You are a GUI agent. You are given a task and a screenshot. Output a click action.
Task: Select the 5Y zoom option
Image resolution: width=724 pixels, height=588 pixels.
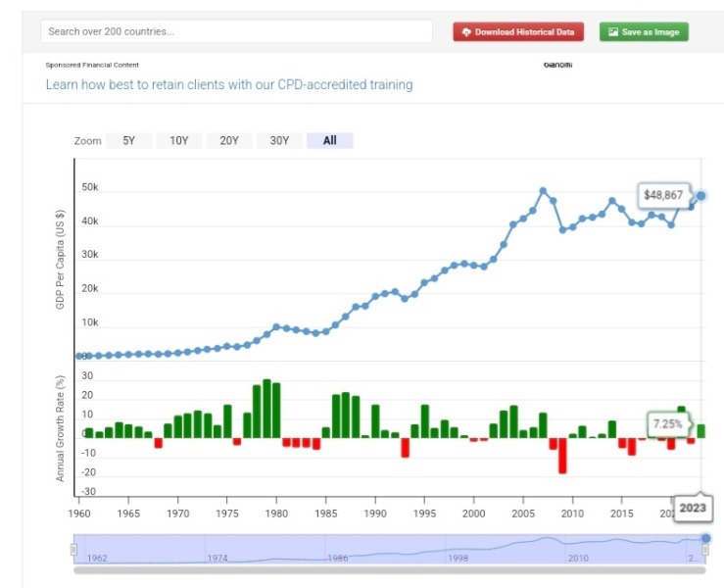(129, 140)
